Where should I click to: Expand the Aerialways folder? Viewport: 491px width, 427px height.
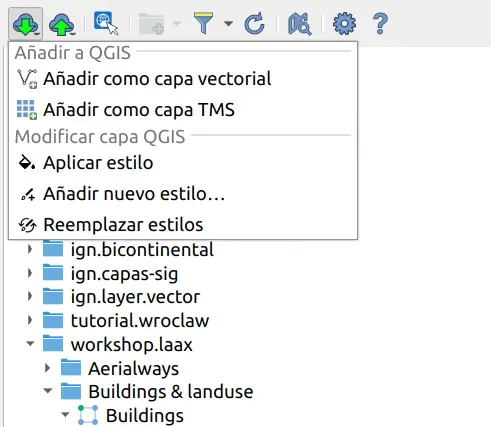coord(48,368)
